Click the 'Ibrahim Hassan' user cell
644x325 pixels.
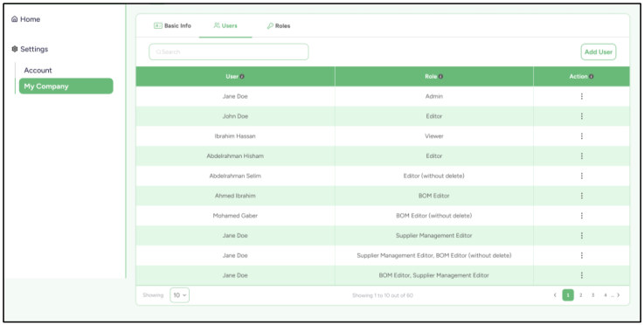tap(235, 136)
